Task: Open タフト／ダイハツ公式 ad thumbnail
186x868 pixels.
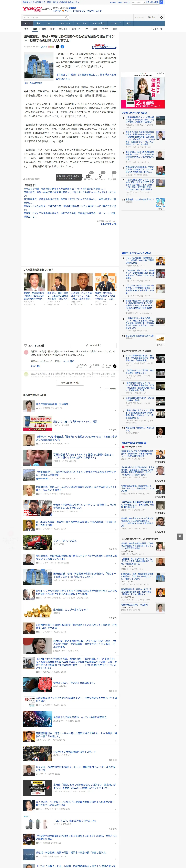Action: [38, 542]
